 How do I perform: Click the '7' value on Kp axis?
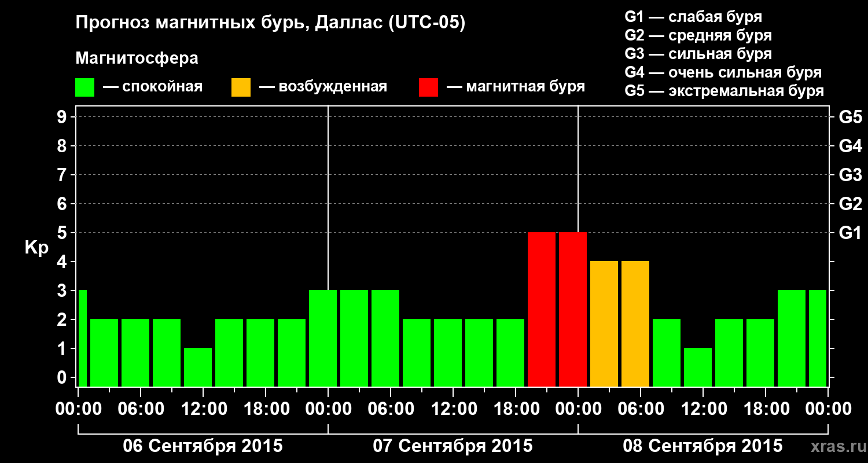point(63,175)
